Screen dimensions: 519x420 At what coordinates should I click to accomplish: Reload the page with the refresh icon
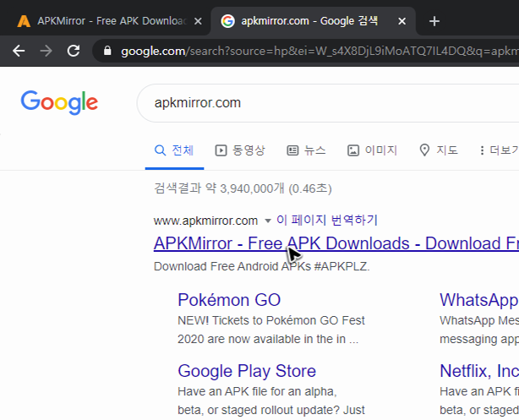coord(74,51)
